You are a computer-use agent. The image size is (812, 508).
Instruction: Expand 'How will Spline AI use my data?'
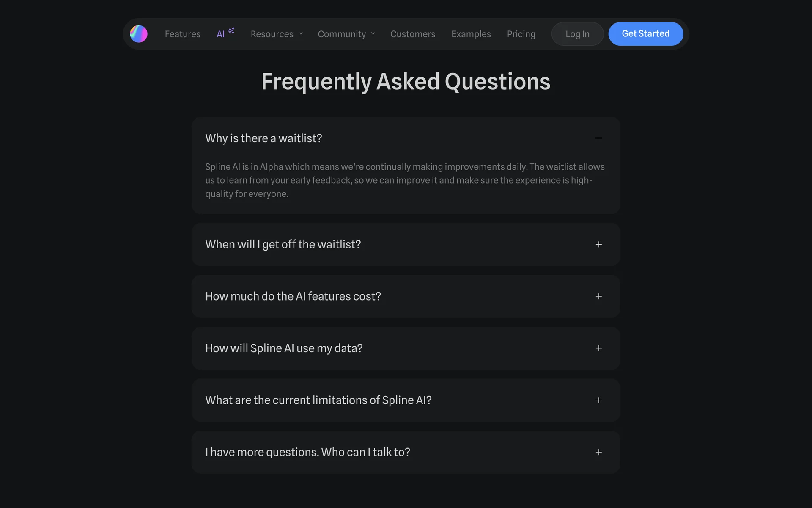click(284, 348)
